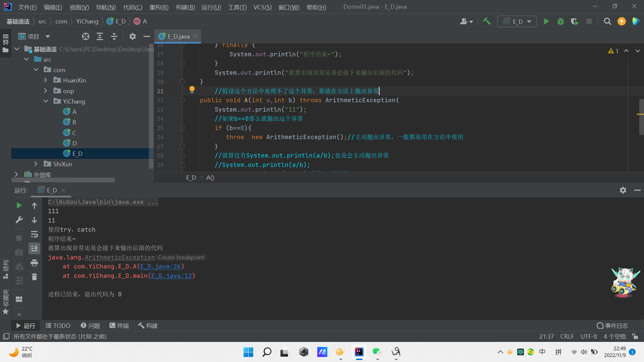Viewport: 644px width, 362px height.
Task: Build project with the hammer icon
Action: (487, 21)
